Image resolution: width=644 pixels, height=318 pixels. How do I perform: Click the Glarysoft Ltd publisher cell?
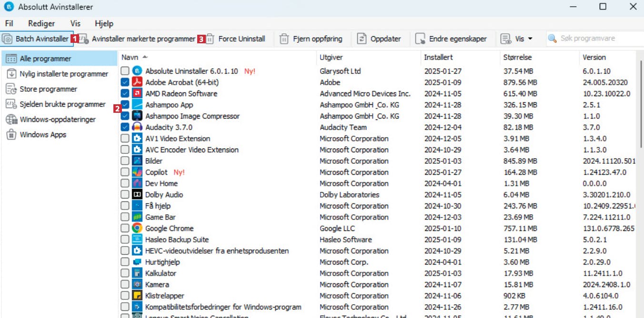pos(340,71)
